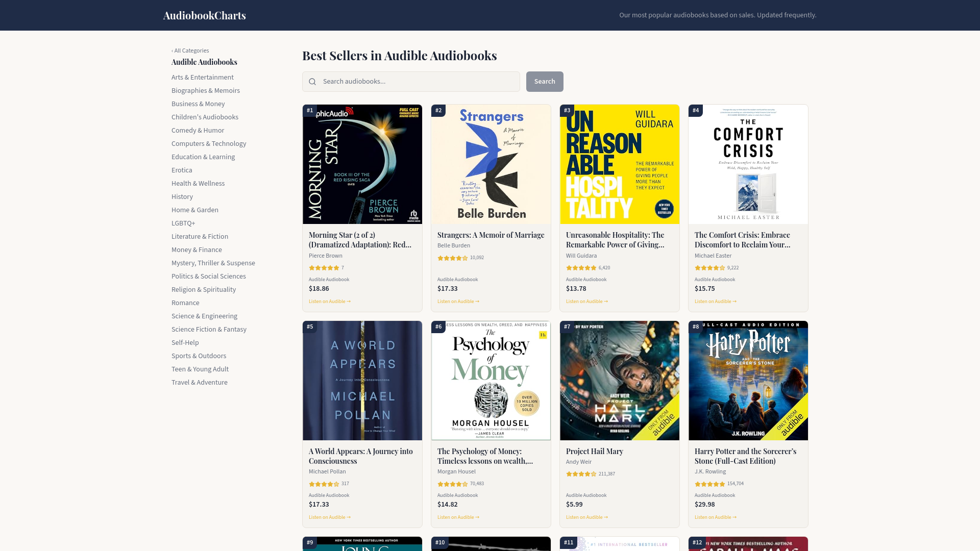
Task: Open Harry Potter cover thumbnail
Action: (748, 381)
